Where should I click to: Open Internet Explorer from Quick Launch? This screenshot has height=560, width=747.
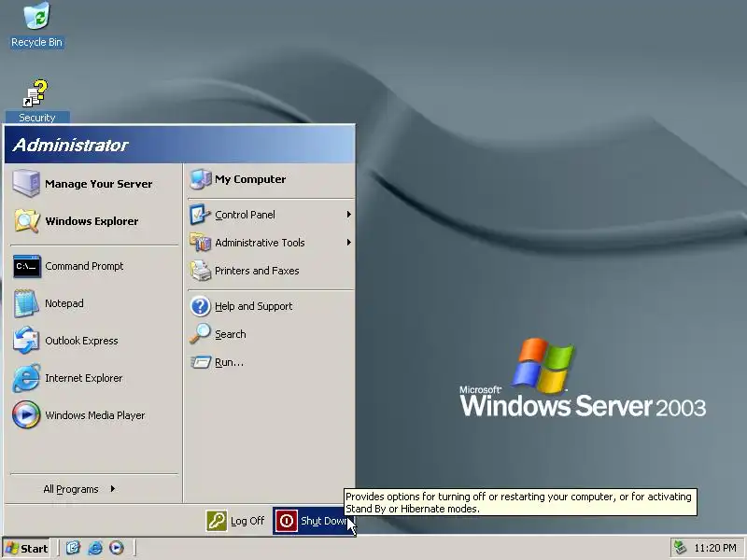95,548
